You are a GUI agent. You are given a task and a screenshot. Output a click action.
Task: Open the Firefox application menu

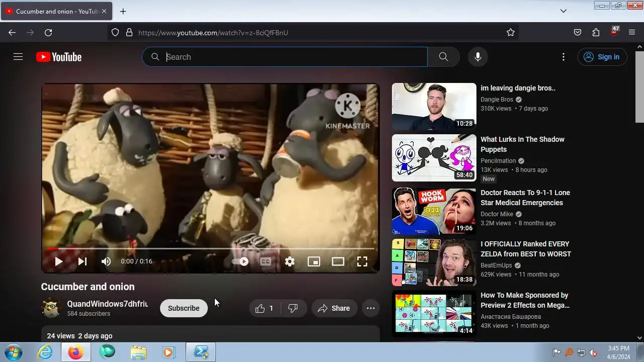click(x=632, y=32)
